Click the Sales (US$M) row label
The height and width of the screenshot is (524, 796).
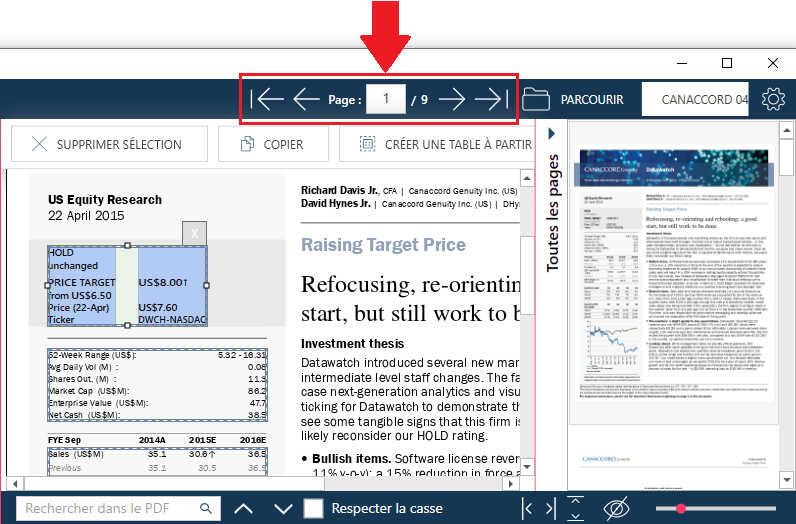(x=76, y=454)
